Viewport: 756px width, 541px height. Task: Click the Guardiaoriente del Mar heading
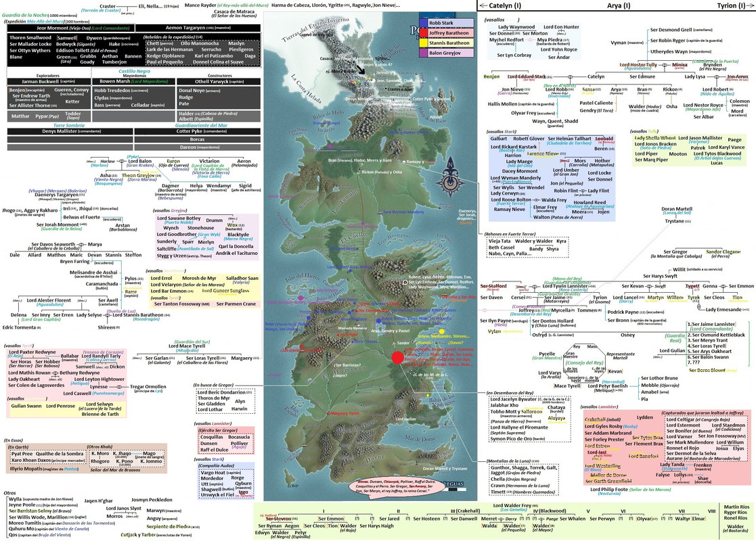(202, 125)
